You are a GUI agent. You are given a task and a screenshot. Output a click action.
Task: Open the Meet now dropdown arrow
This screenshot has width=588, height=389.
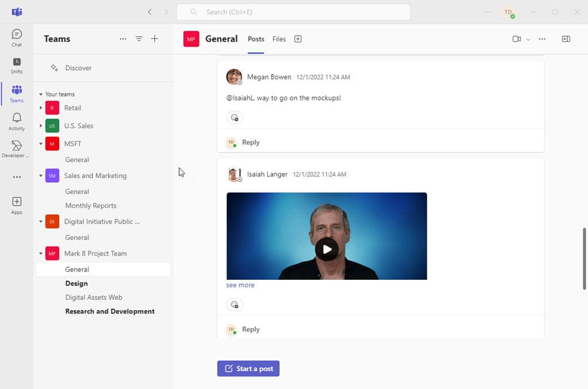coord(528,39)
